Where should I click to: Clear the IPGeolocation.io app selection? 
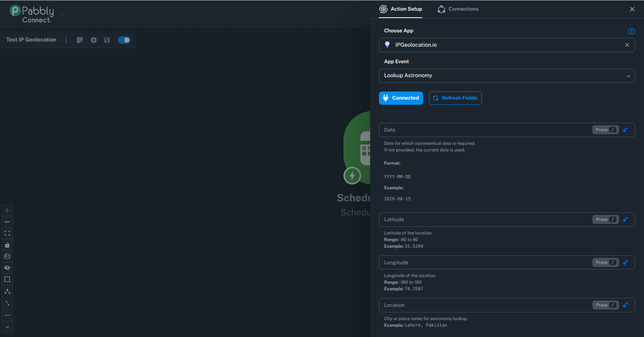627,45
